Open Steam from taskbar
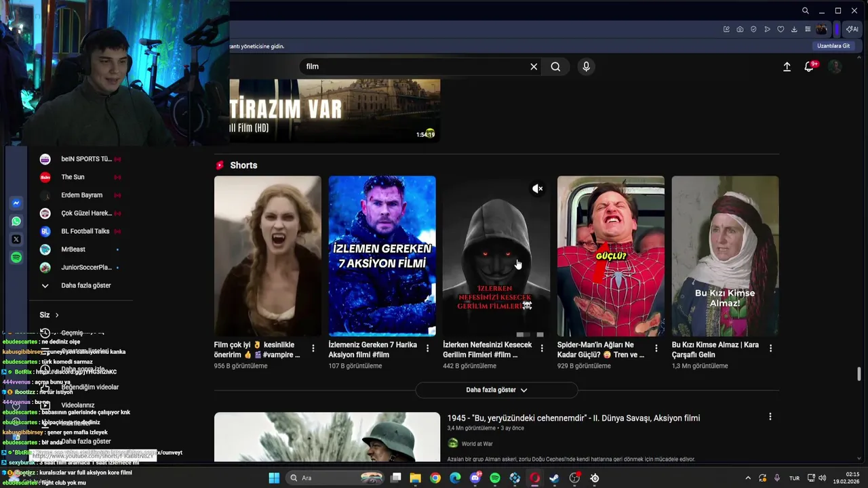The width and height of the screenshot is (868, 488). click(555, 478)
